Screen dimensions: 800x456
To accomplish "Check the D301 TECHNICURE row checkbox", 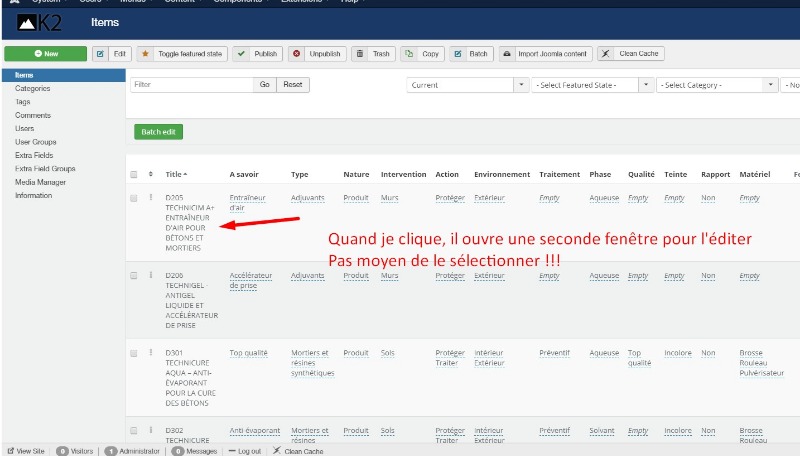I will click(134, 353).
